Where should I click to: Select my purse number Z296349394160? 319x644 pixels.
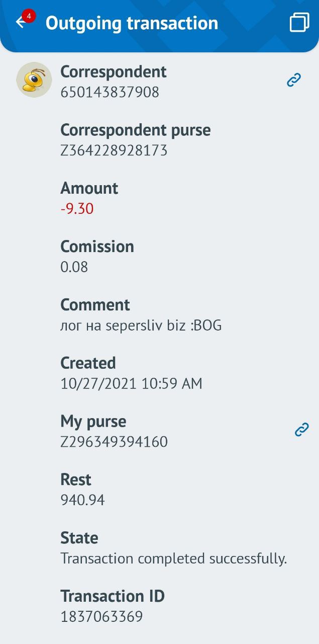pyautogui.click(x=114, y=442)
